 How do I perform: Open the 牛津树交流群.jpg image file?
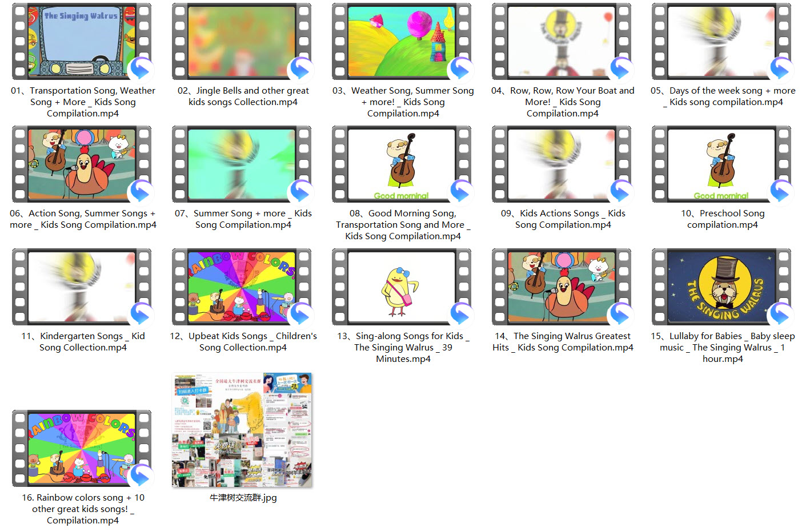[242, 430]
